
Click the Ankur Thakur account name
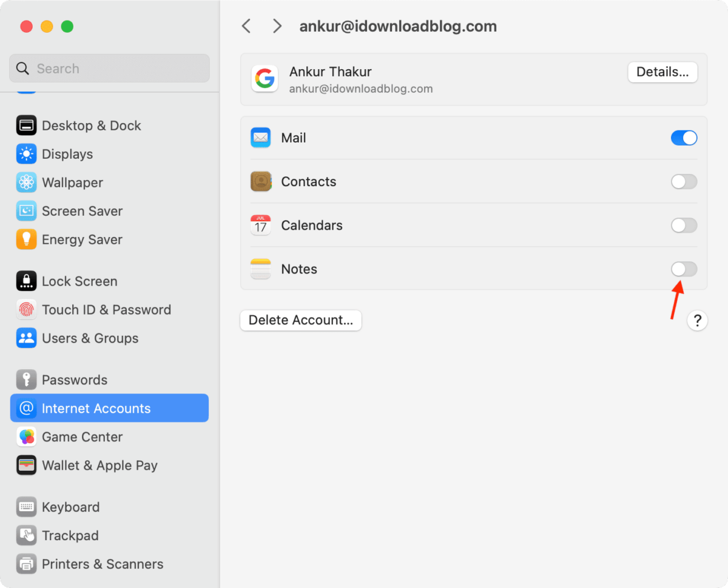(x=331, y=72)
